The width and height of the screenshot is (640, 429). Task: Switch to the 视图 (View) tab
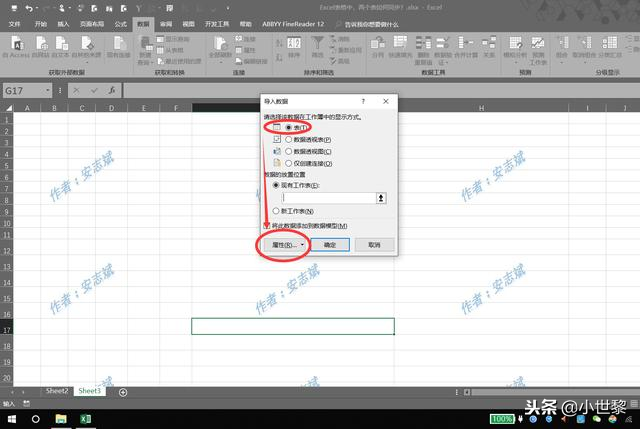(188, 24)
